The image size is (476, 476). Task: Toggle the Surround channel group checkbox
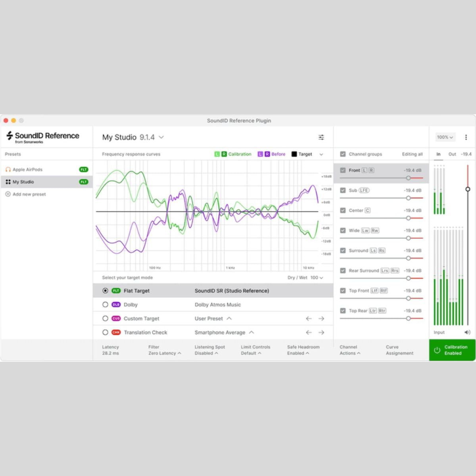[343, 250]
